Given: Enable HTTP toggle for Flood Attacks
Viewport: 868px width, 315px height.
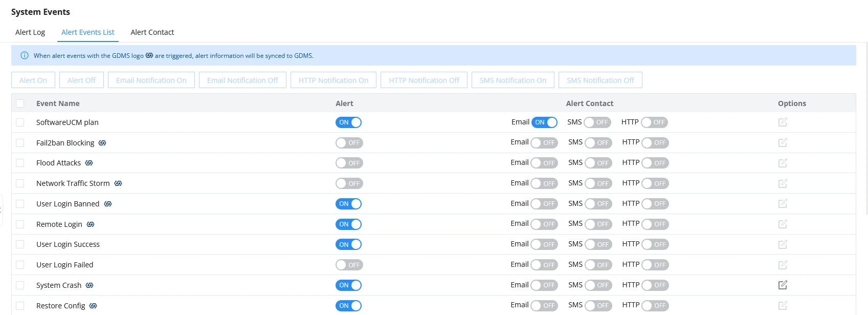Looking at the screenshot, I should pos(655,163).
